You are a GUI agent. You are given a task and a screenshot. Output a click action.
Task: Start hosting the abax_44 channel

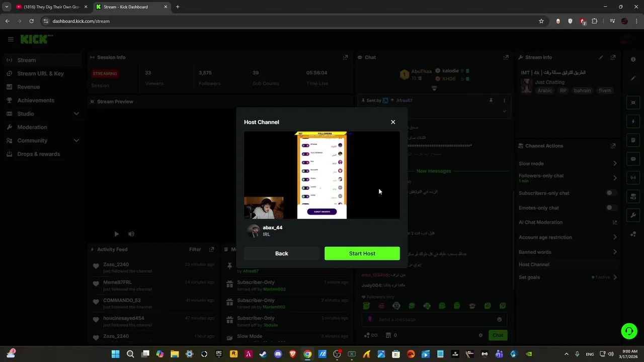[x=362, y=253]
